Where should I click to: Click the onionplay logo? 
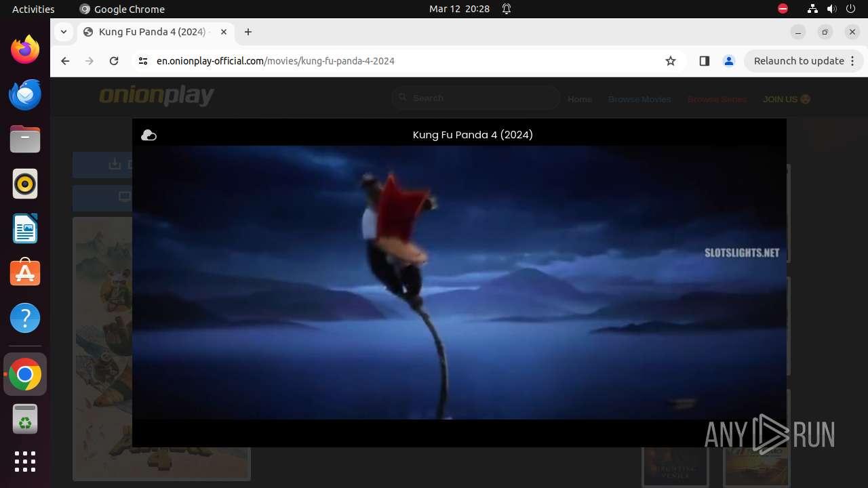point(157,97)
